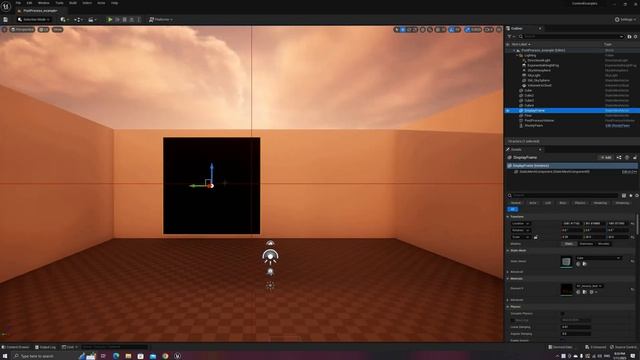Click the Stop play session icon
This screenshot has height=360, width=640.
124,20
